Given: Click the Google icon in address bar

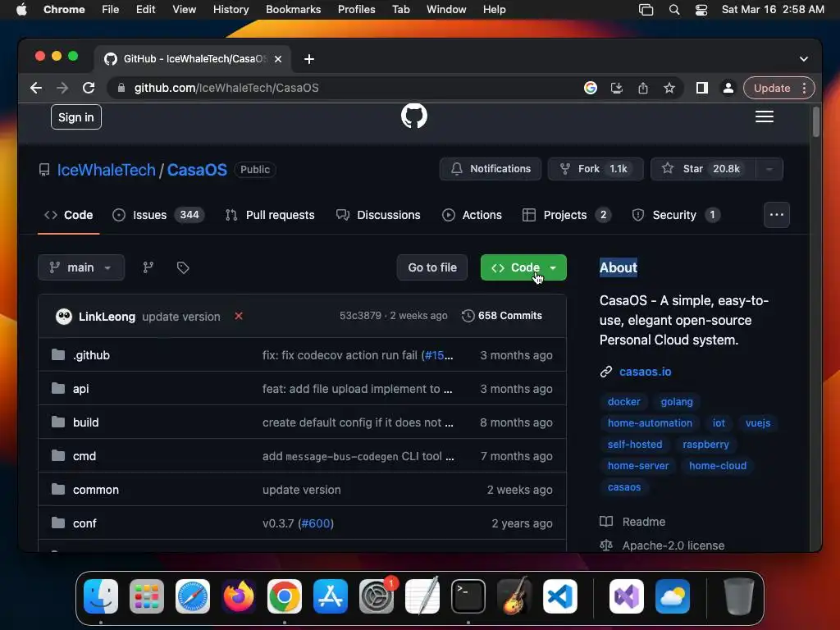Looking at the screenshot, I should pos(591,88).
